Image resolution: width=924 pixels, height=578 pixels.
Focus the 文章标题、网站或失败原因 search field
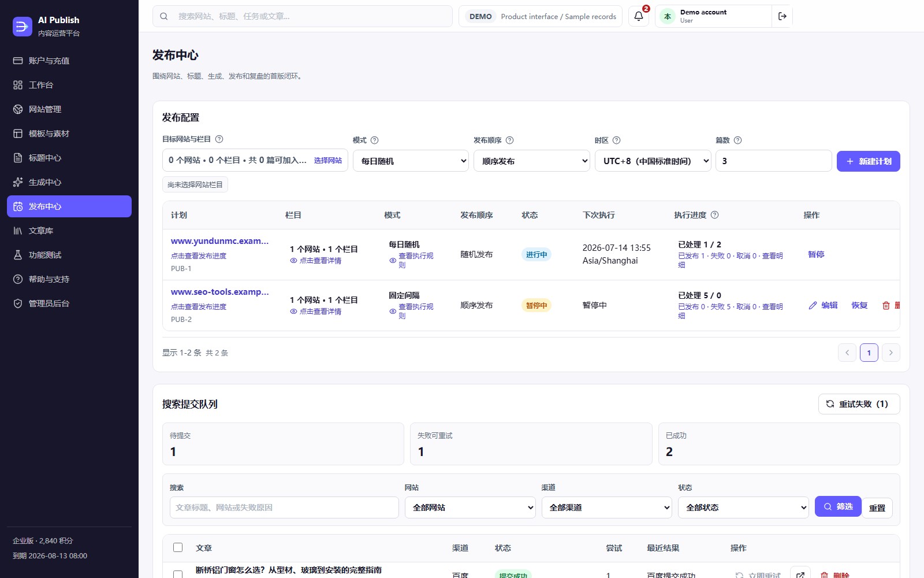pyautogui.click(x=284, y=507)
